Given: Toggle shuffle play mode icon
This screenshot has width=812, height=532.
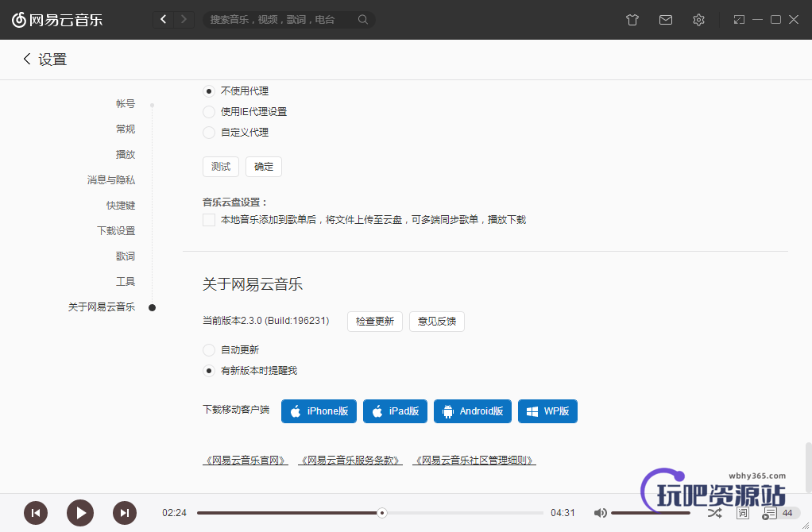Looking at the screenshot, I should 714,513.
